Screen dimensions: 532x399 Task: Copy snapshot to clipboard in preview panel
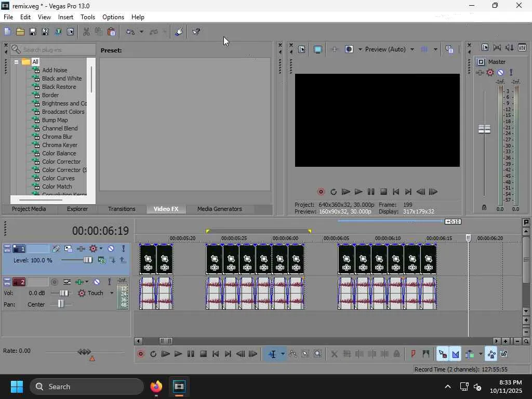449,49
